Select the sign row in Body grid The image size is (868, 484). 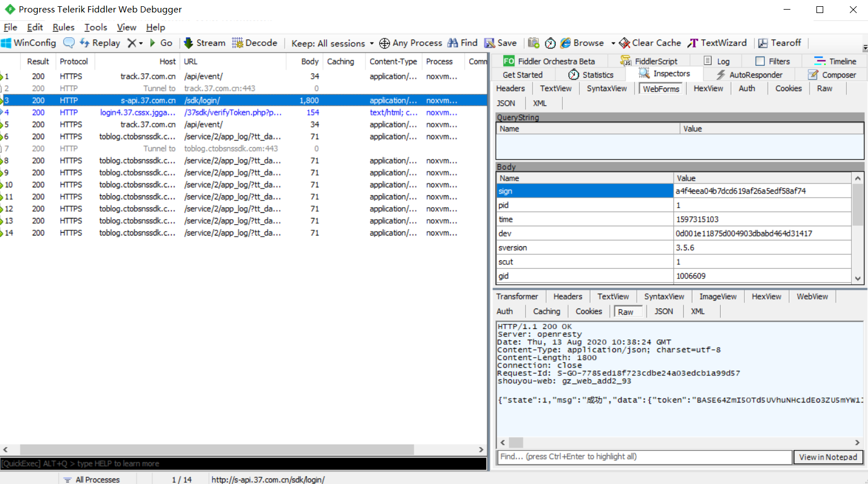point(674,191)
